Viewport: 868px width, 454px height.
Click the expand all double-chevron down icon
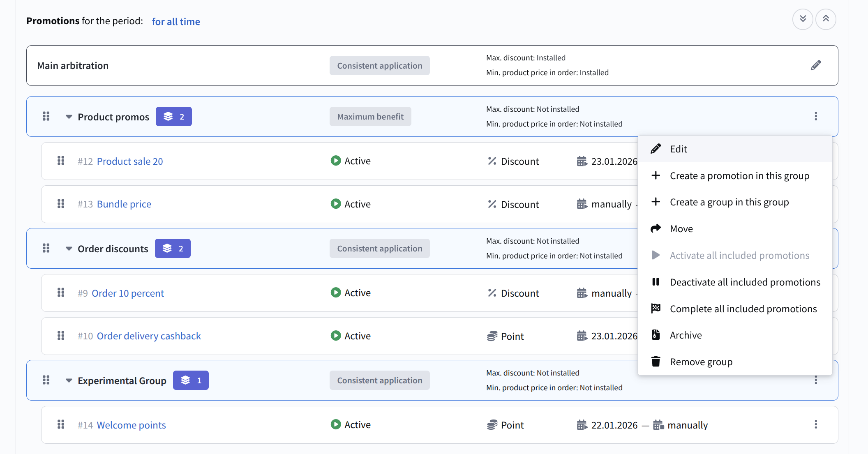[802, 19]
